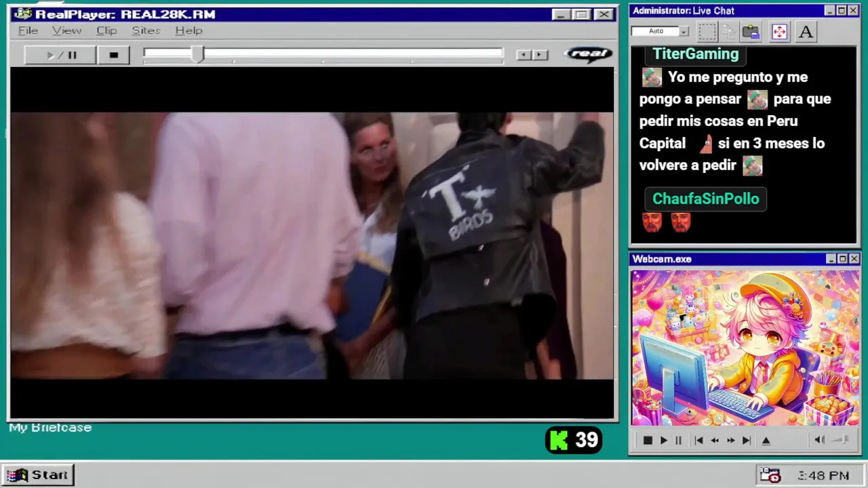Click the anime webcam image
This screenshot has width=868, height=488.
click(745, 348)
